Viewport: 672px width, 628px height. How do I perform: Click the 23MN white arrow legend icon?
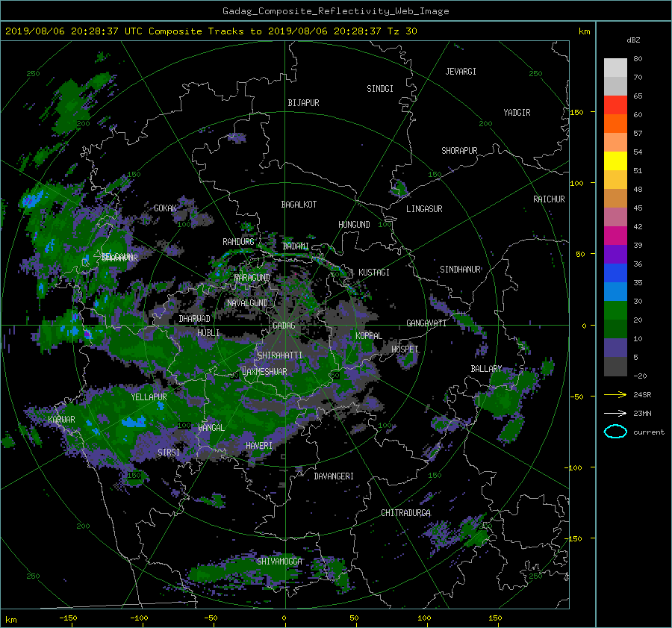pos(615,414)
